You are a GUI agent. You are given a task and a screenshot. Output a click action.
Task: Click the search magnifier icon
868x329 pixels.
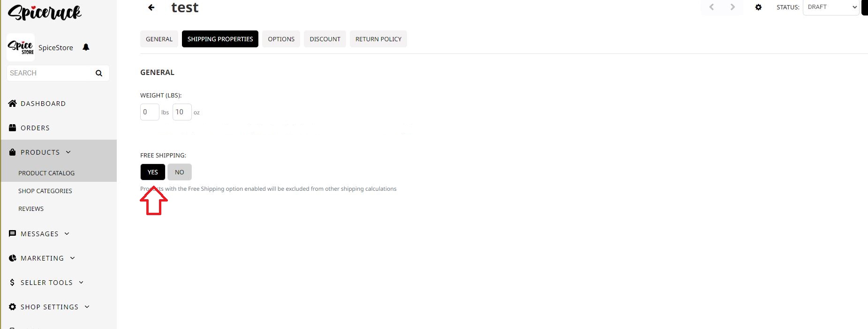pos(98,73)
